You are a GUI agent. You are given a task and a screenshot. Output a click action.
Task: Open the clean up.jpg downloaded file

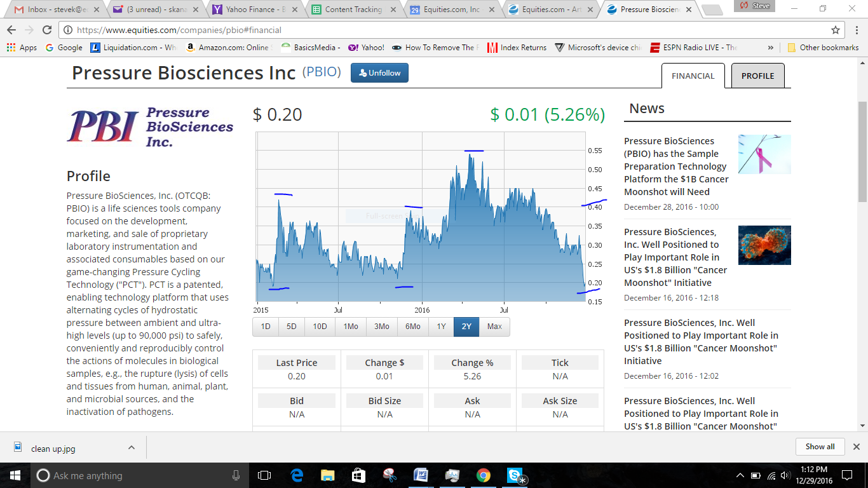[x=53, y=449]
